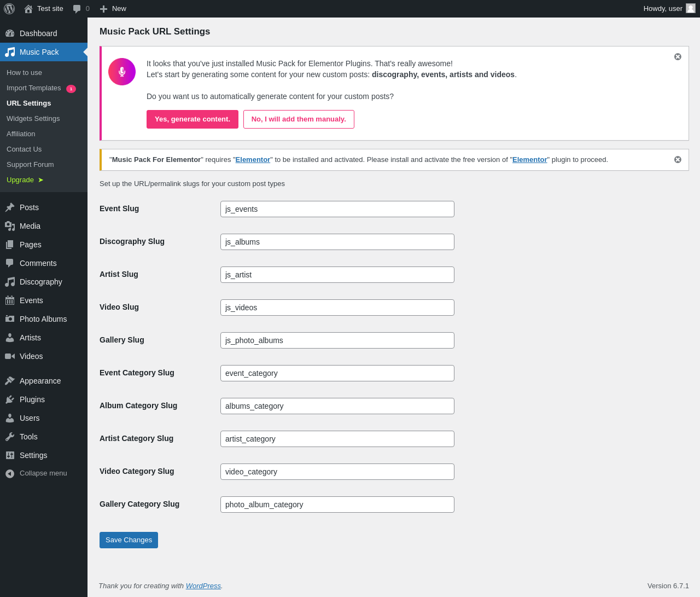
Task: Click No, I will add them manualy
Action: [x=299, y=119]
